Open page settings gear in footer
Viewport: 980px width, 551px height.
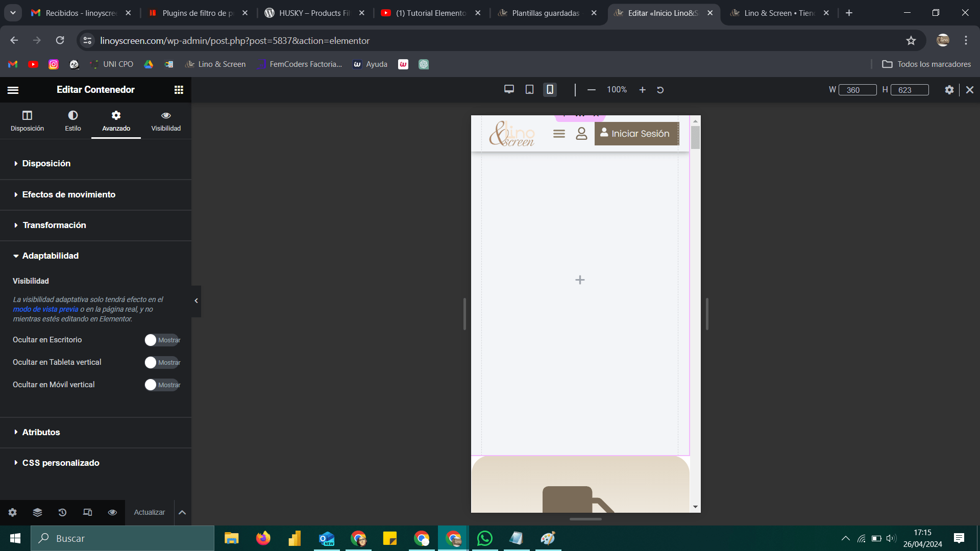pyautogui.click(x=13, y=512)
